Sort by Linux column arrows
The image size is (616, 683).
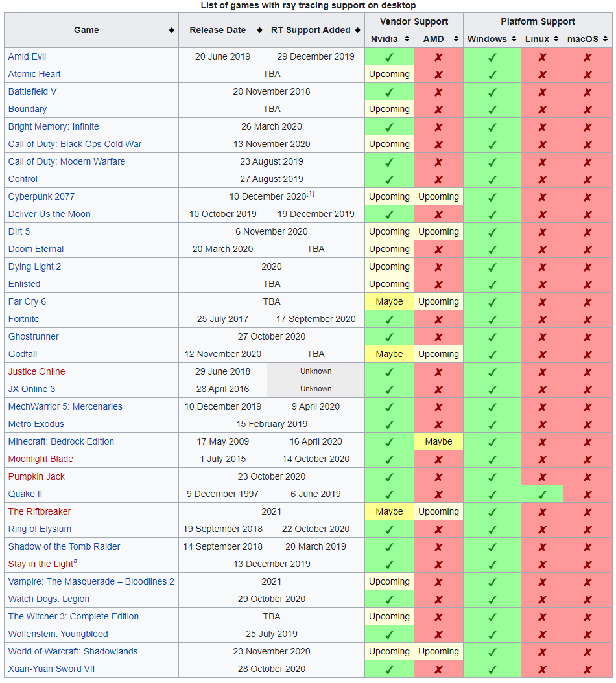coord(556,39)
